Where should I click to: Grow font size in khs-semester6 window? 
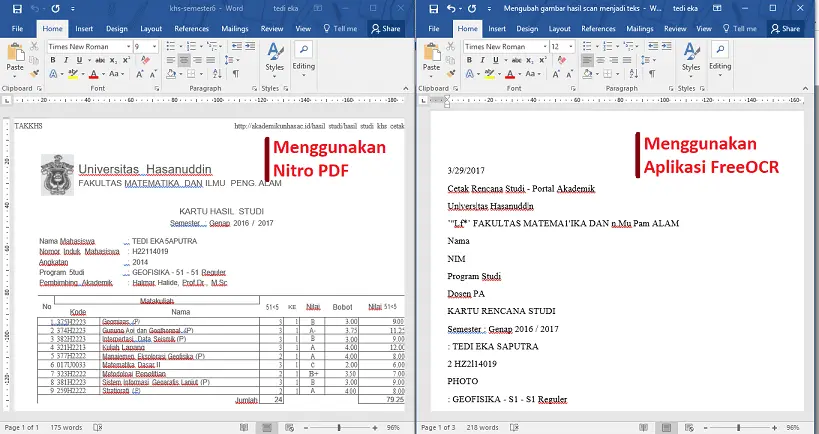(x=139, y=74)
